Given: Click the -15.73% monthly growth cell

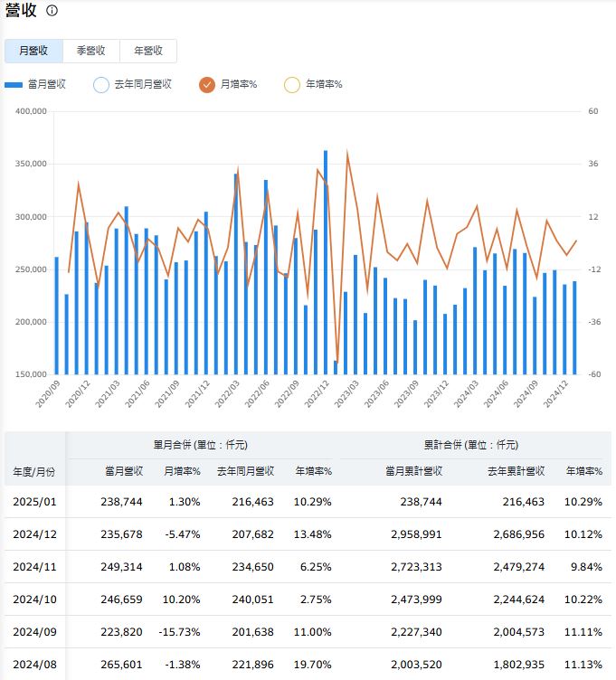Looking at the screenshot, I should pyautogui.click(x=180, y=632).
